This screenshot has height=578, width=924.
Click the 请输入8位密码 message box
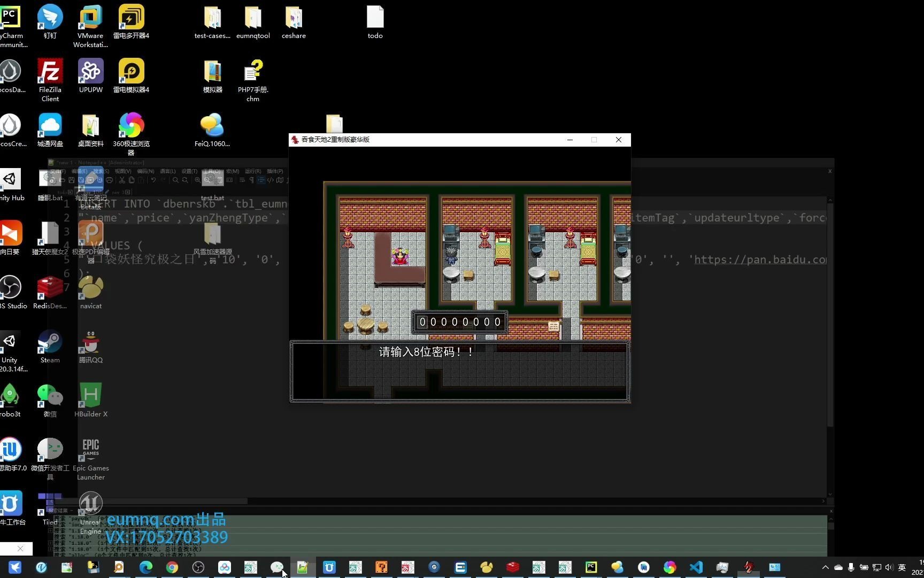[460, 371]
